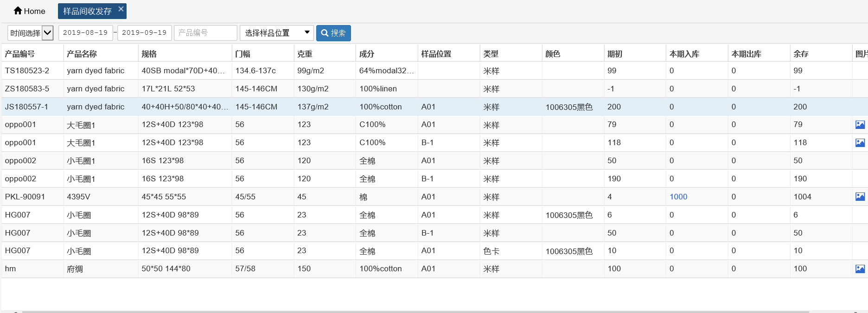
Task: Click the end date field 2019-09-19
Action: [x=144, y=33]
